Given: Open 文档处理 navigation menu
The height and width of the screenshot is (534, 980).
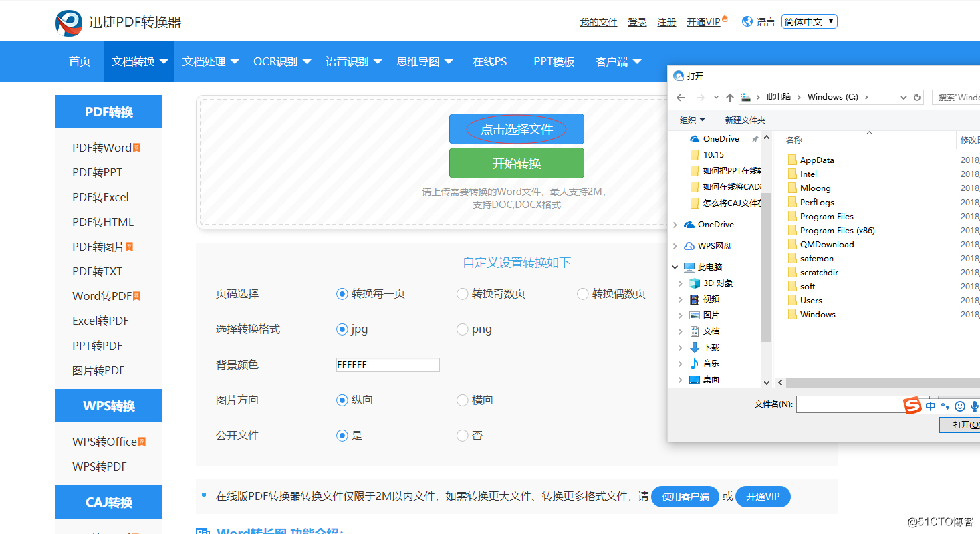Looking at the screenshot, I should tap(210, 61).
